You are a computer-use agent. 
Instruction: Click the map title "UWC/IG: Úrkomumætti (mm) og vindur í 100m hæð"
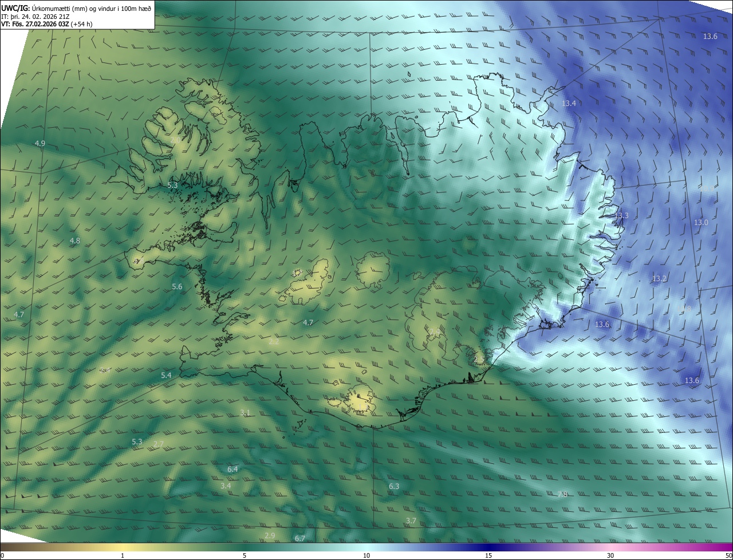pos(76,8)
